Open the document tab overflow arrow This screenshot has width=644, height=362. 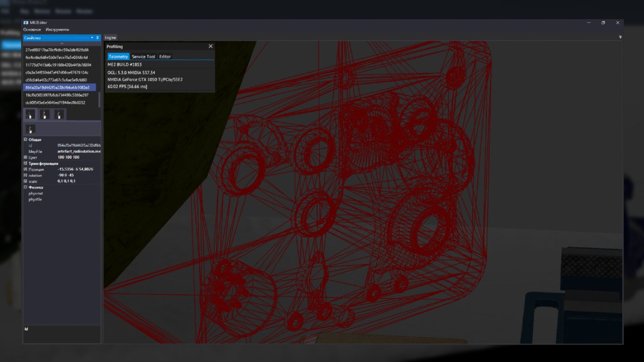620,37
